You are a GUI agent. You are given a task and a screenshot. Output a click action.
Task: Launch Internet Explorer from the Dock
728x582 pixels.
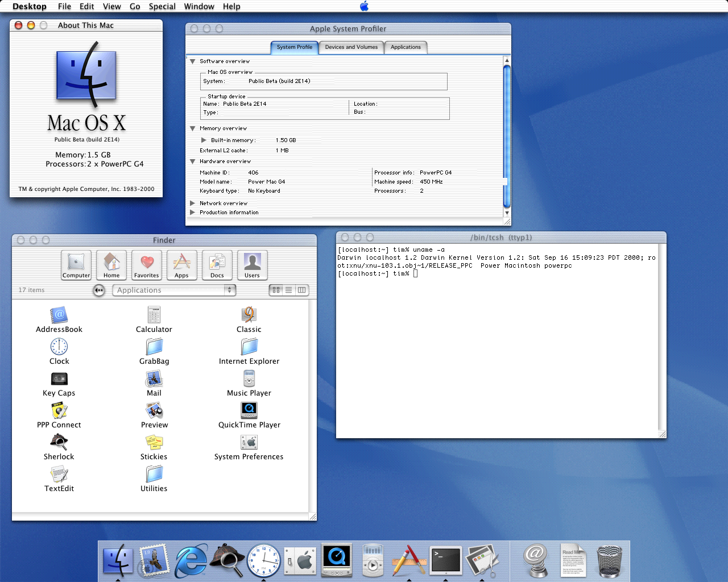pyautogui.click(x=191, y=560)
